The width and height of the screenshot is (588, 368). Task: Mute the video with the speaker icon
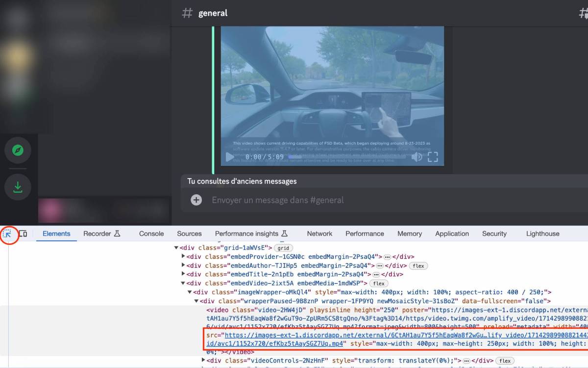point(417,157)
